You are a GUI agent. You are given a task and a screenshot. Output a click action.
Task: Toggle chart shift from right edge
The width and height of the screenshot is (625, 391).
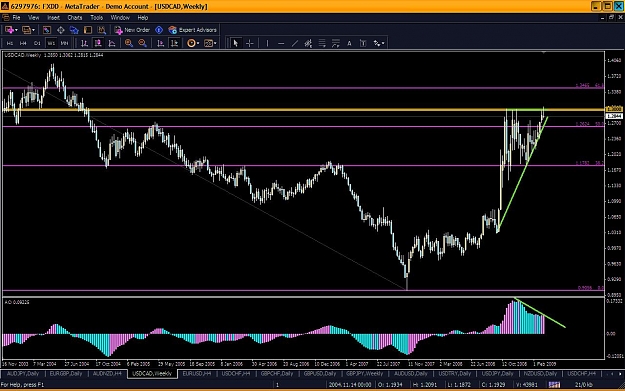[175, 43]
